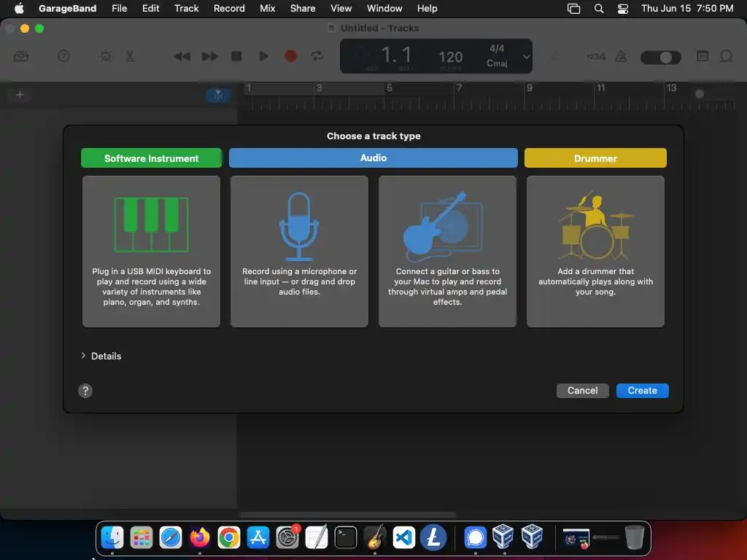Open Launchpad from the Dock
747x560 pixels.
[142, 537]
